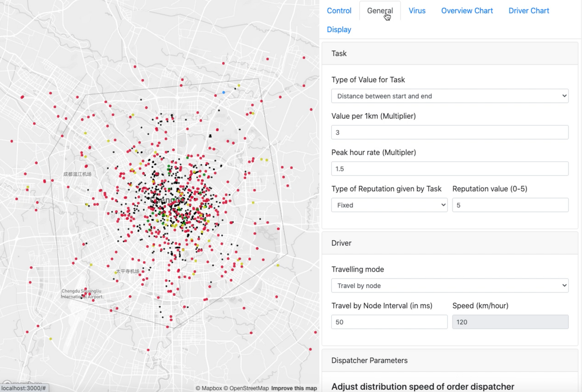Screen dimensions: 582x392
Task: Click the blue driver dot on the map
Action: click(x=224, y=93)
